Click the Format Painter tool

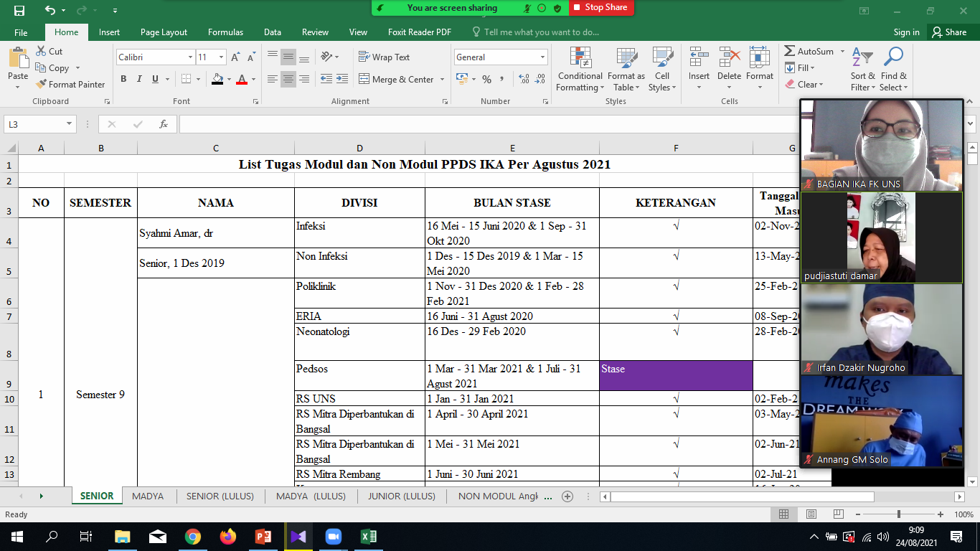click(x=70, y=84)
